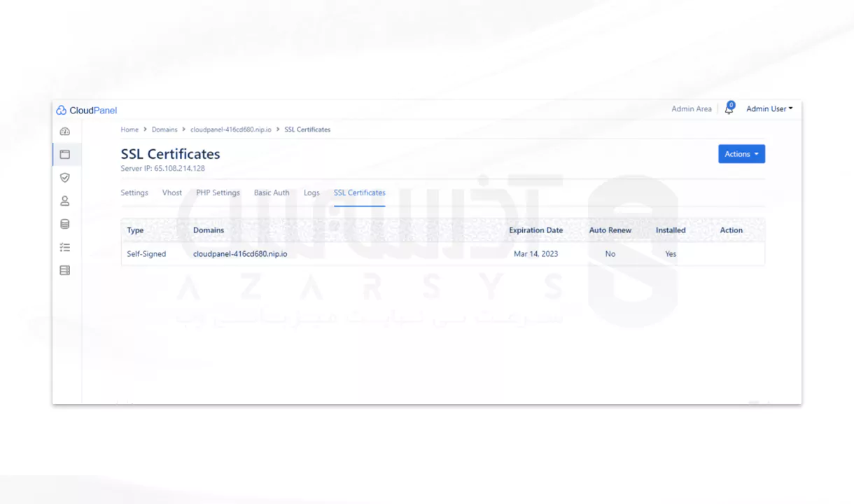
Task: Open the security shield icon in sidebar
Action: click(x=65, y=178)
